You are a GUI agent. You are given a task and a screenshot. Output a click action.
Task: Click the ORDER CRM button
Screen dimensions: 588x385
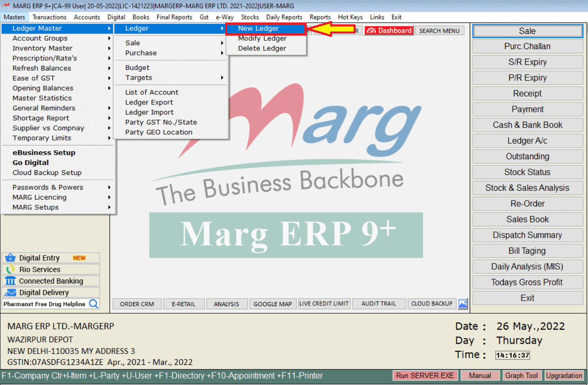point(137,304)
